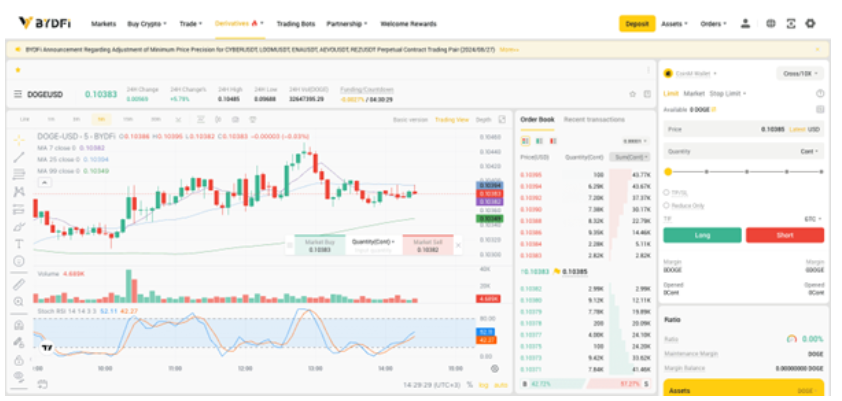Screen dimensions: 842x401
Task: Toggle auto scale on chart
Action: (x=500, y=385)
